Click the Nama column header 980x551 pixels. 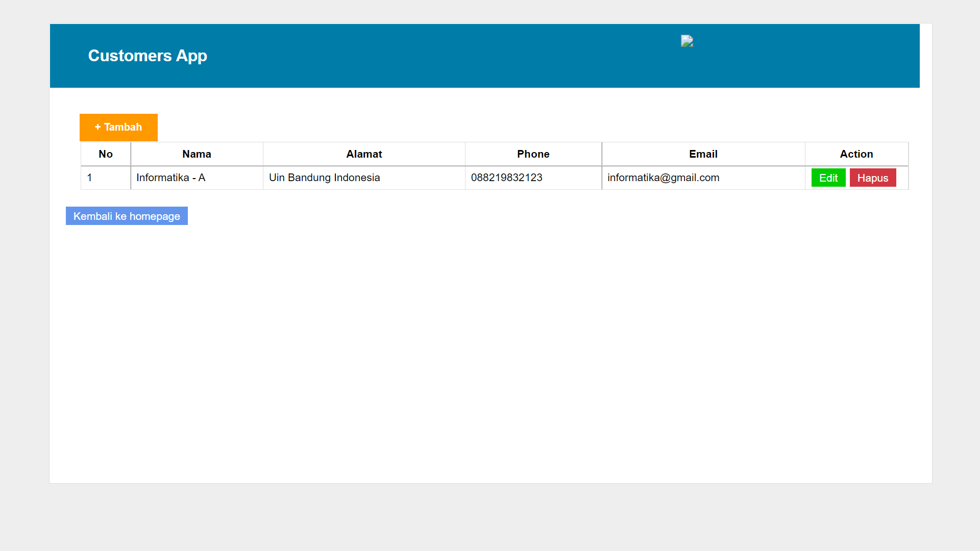(x=197, y=154)
